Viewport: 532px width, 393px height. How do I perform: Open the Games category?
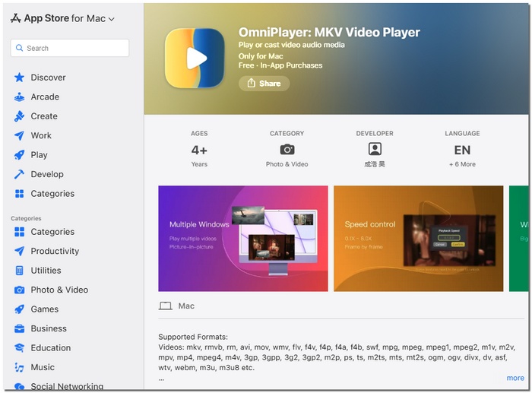[x=44, y=309]
